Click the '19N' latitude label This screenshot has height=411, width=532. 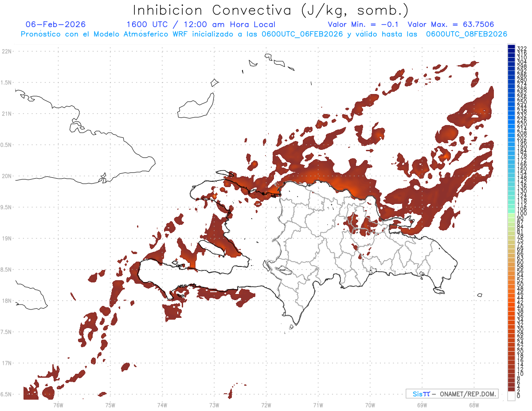[x=6, y=239]
